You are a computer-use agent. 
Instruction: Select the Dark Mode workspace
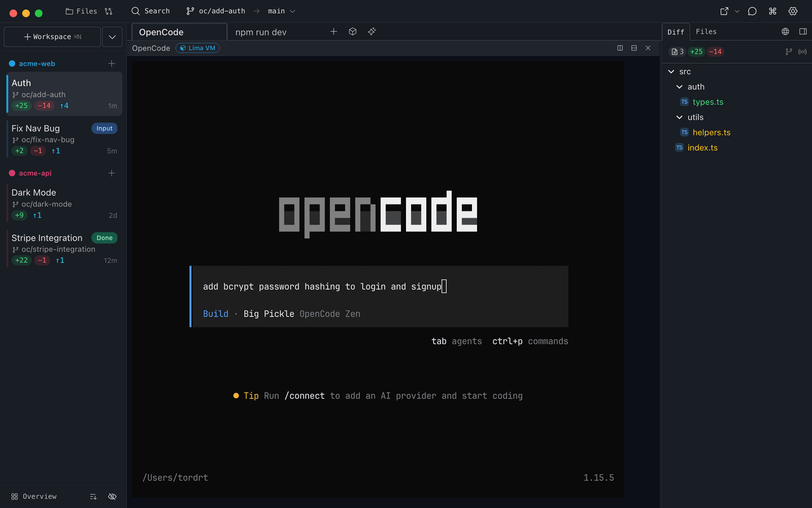64,203
